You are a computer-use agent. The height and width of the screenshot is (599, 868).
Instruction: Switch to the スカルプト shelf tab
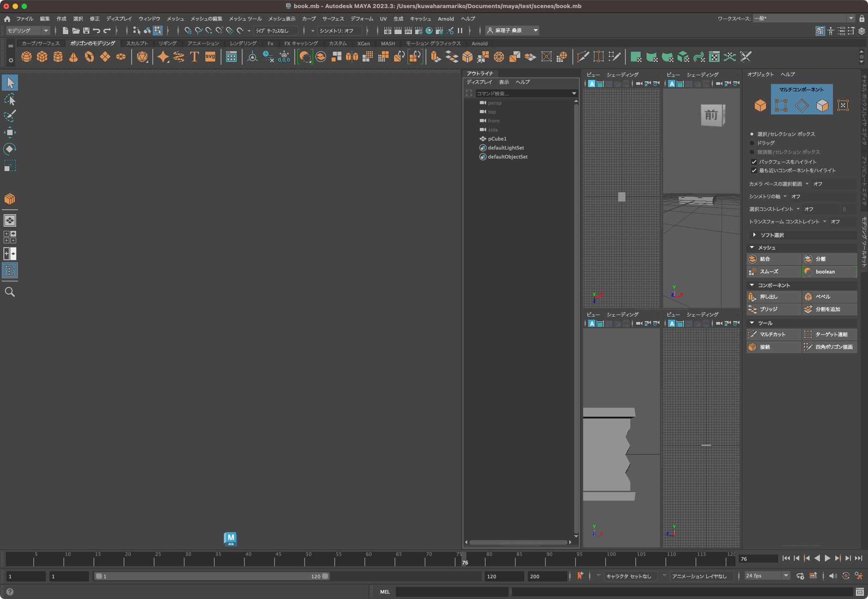(137, 44)
